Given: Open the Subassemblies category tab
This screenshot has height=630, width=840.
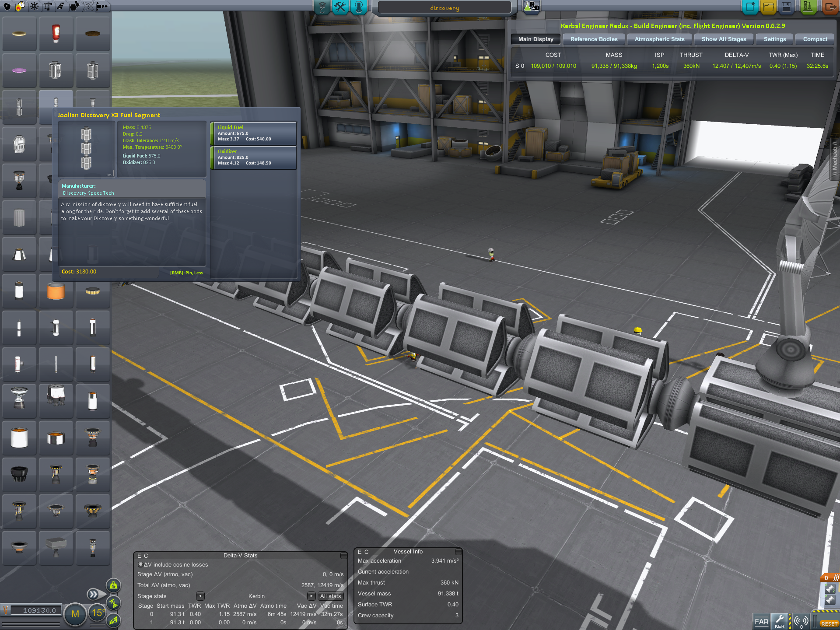Looking at the screenshot, I should click(x=102, y=6).
